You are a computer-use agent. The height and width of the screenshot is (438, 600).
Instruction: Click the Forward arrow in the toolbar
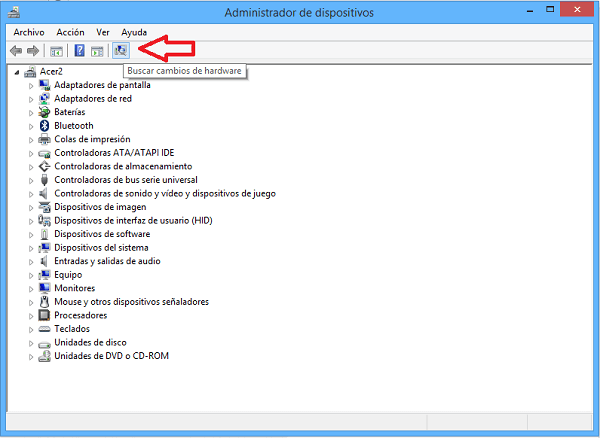point(33,50)
